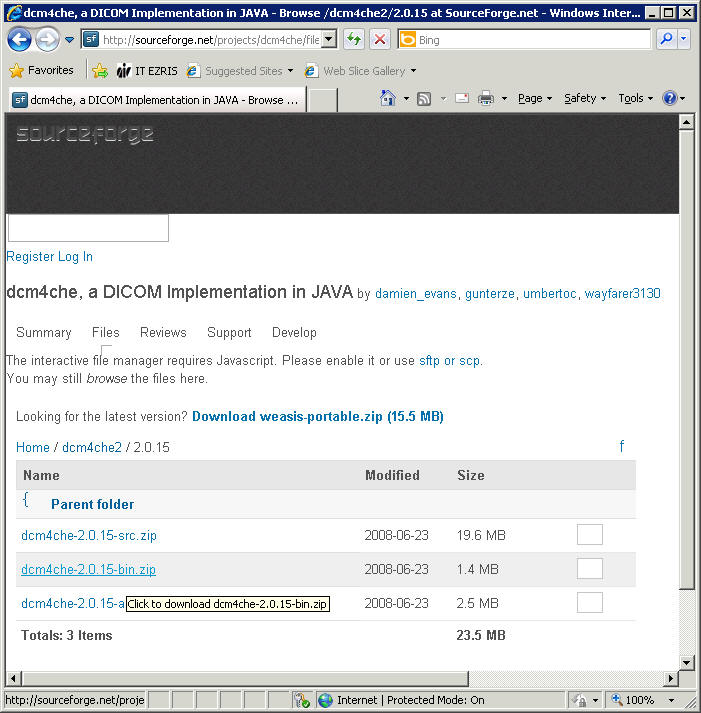Click the RSS feeds icon
Viewport: 701px width, 713px height.
(424, 98)
